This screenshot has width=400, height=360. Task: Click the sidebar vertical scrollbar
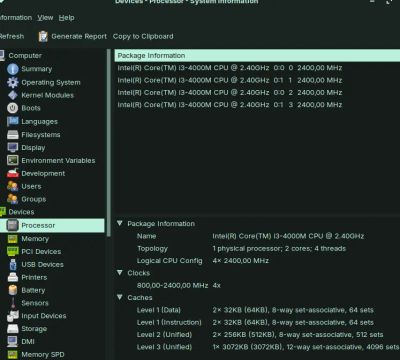click(109, 143)
